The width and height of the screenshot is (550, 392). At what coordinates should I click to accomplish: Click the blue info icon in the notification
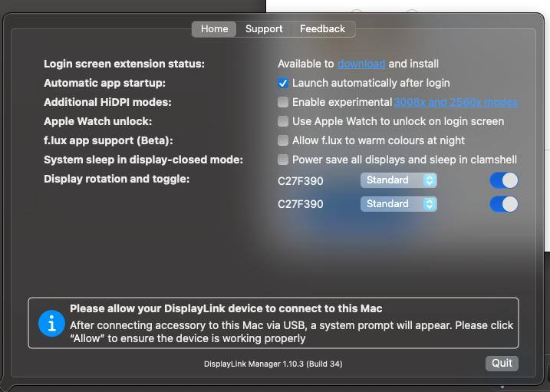pos(51,324)
